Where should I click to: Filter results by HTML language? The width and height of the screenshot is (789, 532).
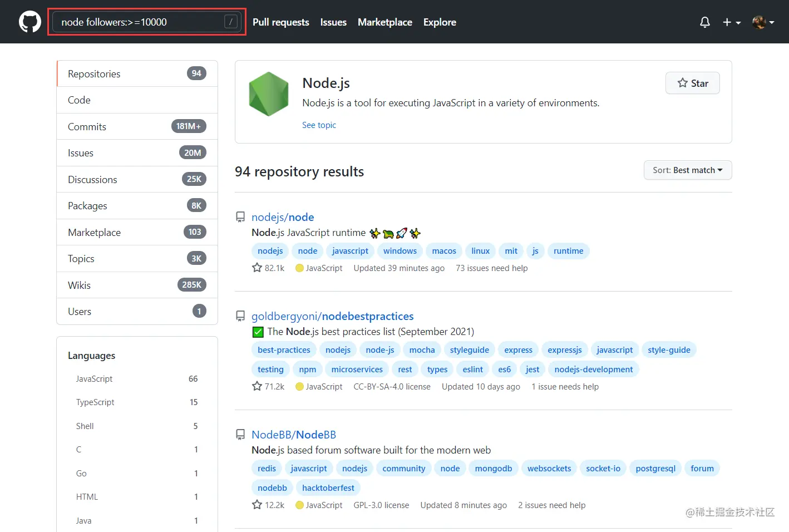click(x=137, y=497)
